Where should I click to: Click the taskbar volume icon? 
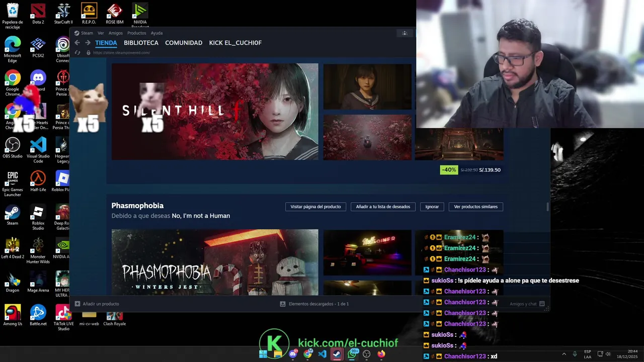(x=608, y=354)
